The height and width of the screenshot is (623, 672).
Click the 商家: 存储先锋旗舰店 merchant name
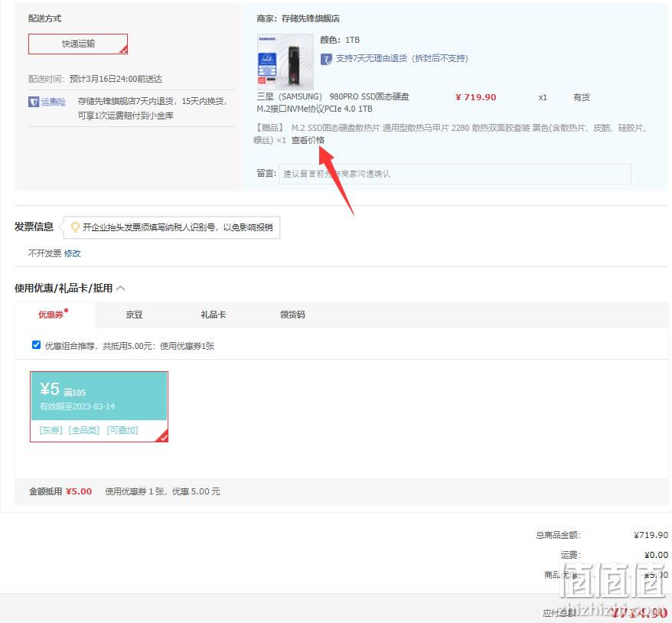coord(298,18)
